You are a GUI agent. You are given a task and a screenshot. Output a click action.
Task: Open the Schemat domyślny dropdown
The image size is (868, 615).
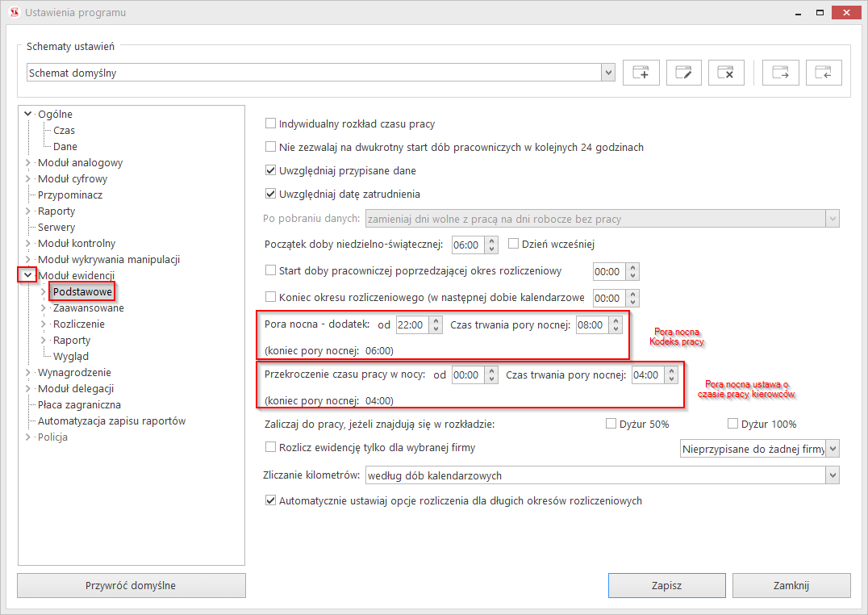tap(608, 73)
